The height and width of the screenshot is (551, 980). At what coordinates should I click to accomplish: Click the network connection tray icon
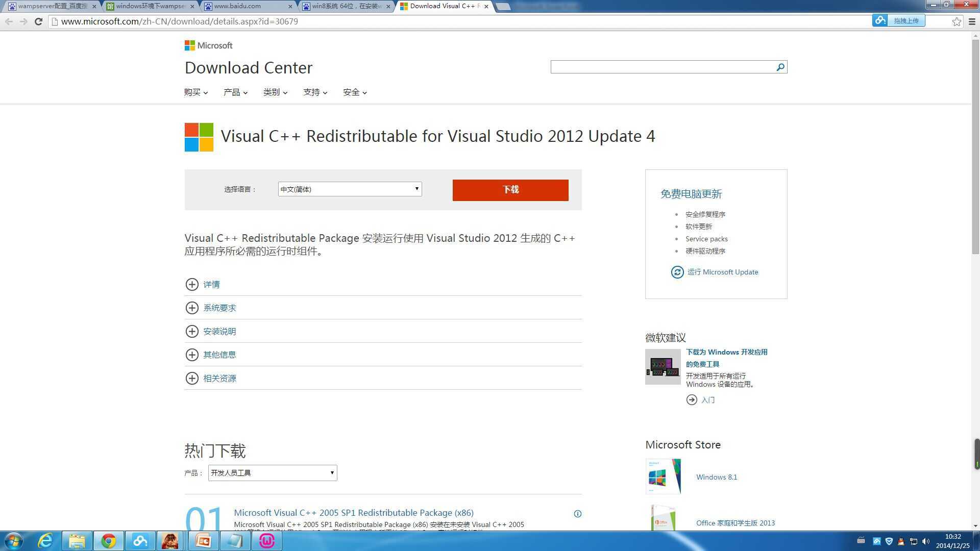(914, 541)
